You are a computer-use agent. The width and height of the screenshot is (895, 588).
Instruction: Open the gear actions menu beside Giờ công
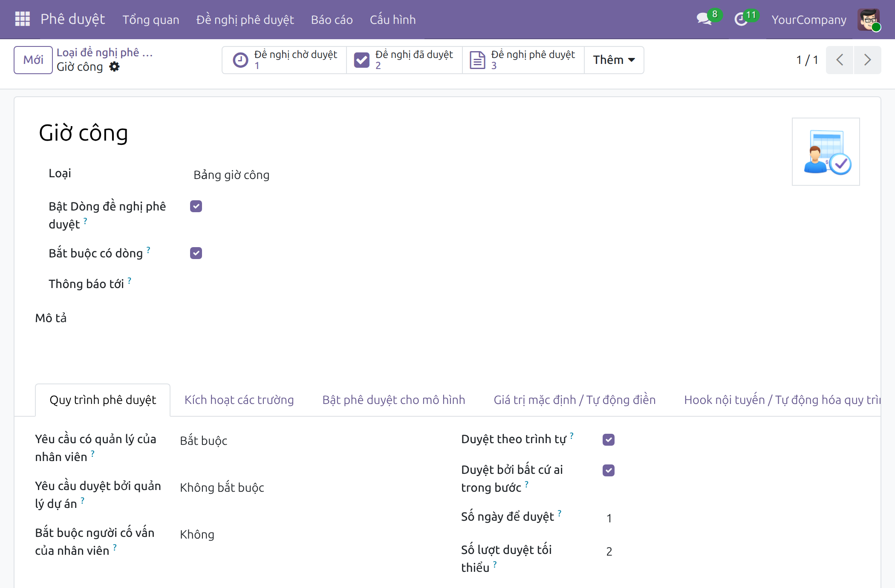[114, 67]
